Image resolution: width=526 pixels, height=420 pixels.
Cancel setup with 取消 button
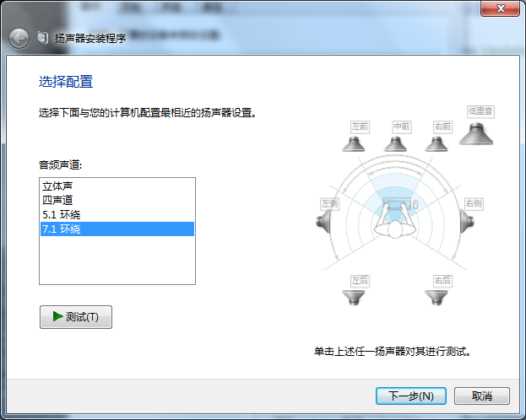click(482, 396)
